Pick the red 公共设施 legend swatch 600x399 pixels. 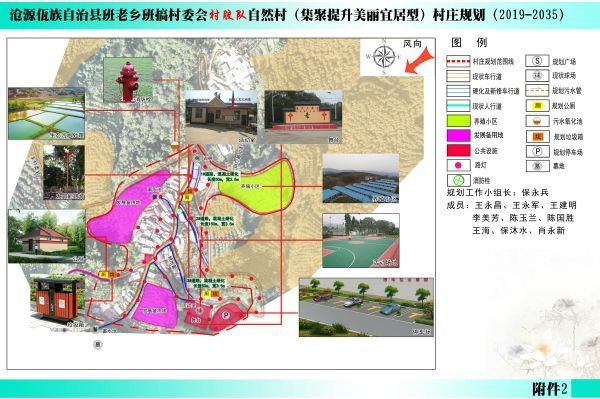coord(458,150)
